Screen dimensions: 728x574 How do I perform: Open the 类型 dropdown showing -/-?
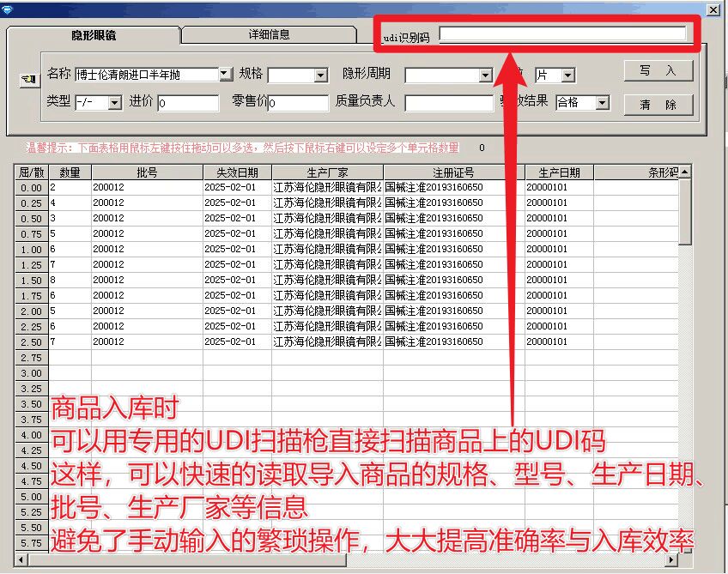[x=115, y=103]
